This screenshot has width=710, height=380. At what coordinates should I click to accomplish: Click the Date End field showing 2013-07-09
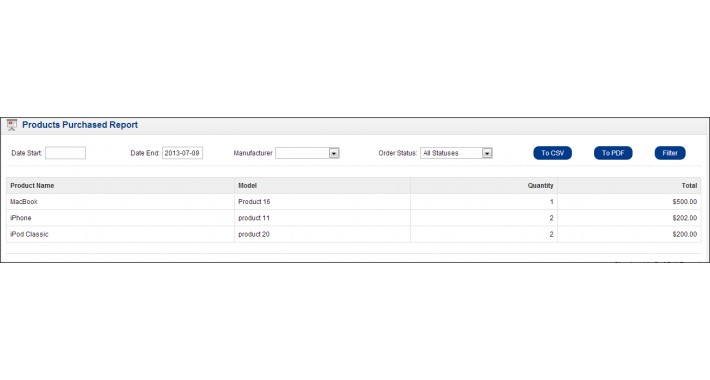point(182,153)
